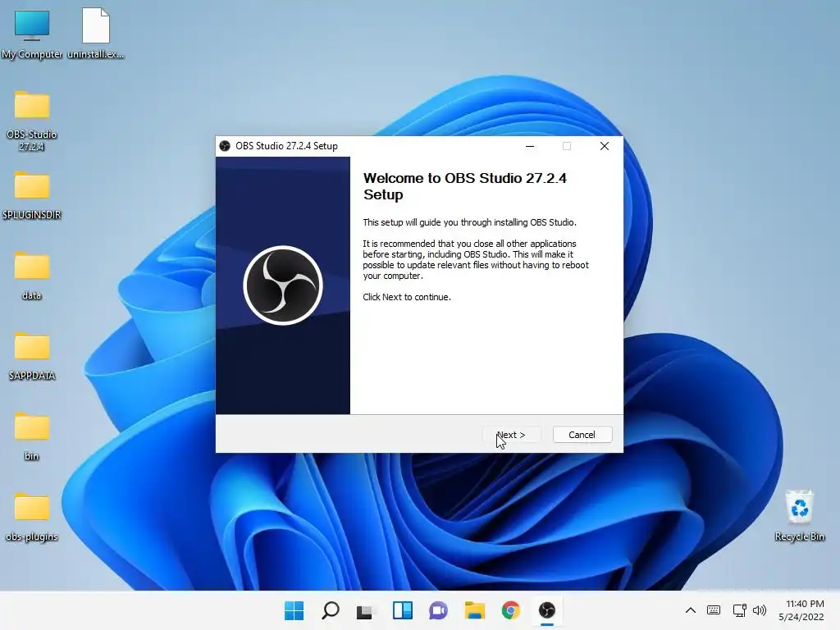
Task: Select the $APPDATA folder icon
Action: click(x=32, y=356)
